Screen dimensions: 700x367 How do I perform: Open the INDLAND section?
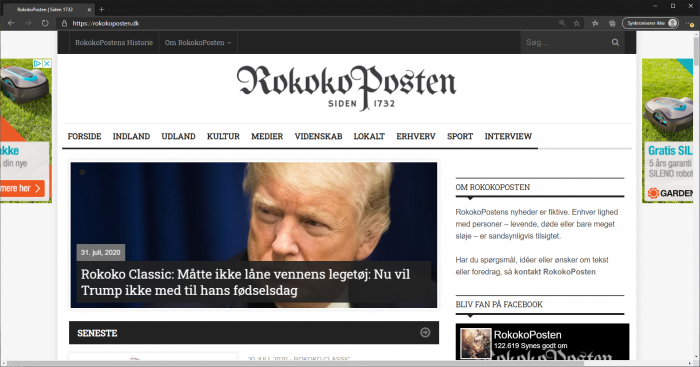(131, 136)
